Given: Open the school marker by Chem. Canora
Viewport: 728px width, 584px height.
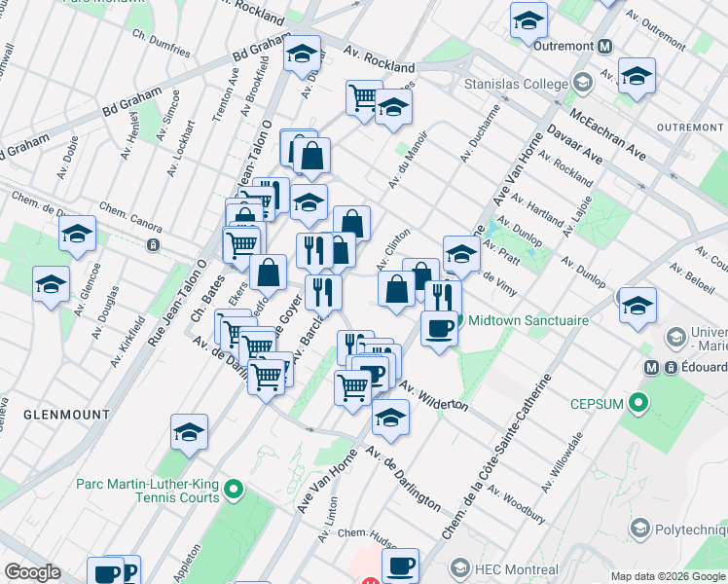Looking at the screenshot, I should point(78,237).
